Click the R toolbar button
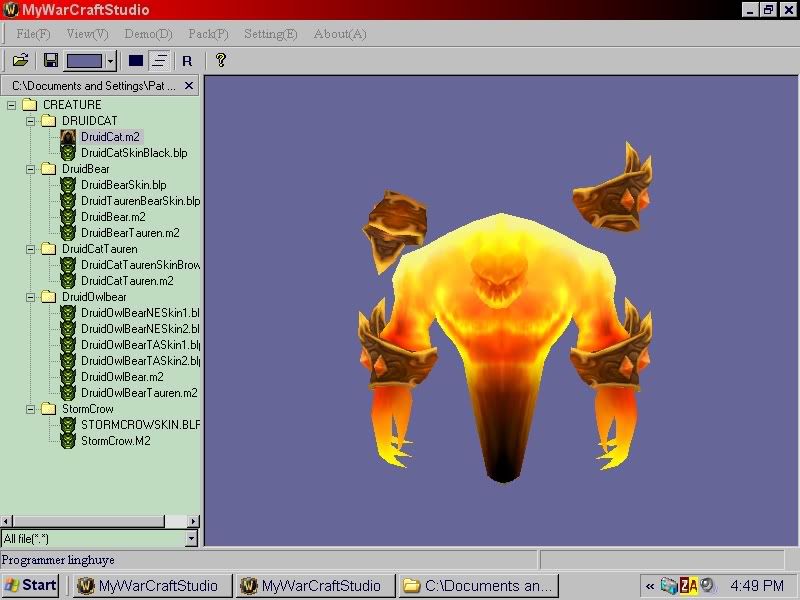 click(187, 61)
